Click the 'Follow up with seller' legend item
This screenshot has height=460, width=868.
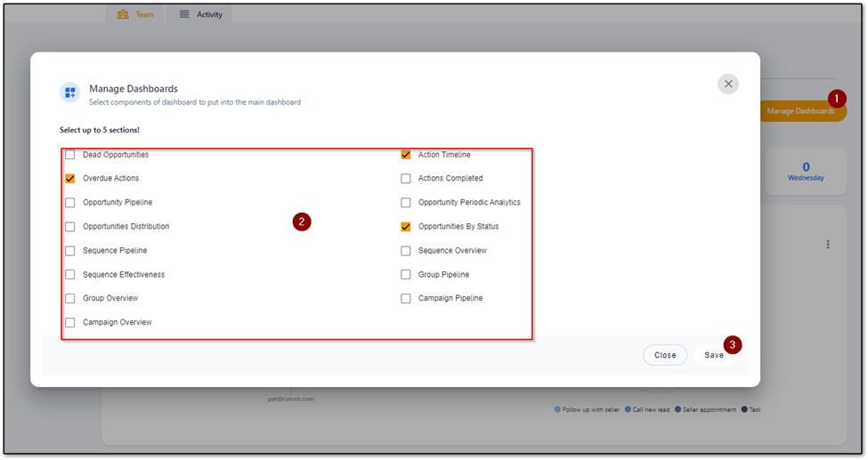click(587, 409)
